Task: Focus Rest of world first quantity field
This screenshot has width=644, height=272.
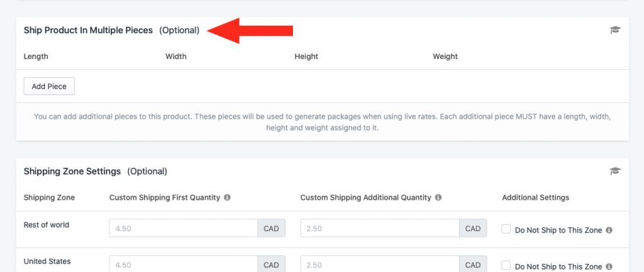Action: (x=184, y=228)
